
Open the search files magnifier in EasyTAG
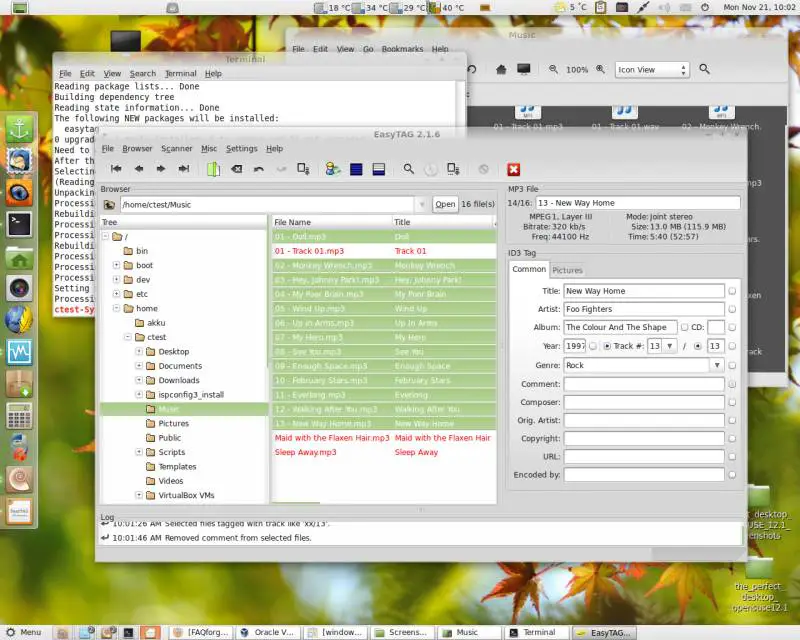point(408,169)
